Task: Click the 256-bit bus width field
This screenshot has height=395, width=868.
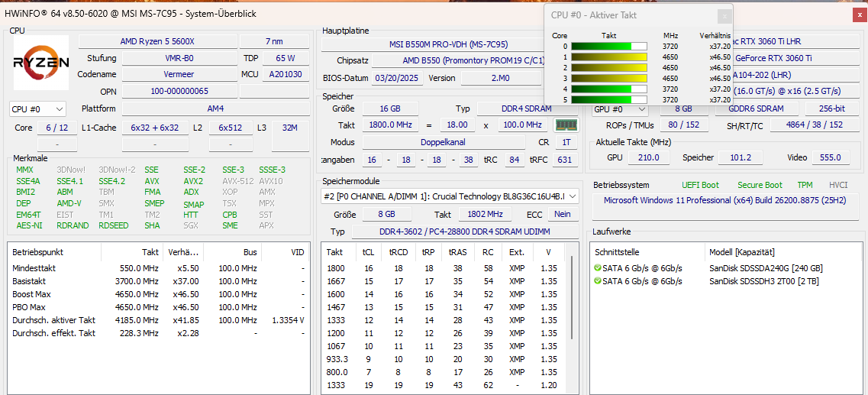Action: pos(833,109)
